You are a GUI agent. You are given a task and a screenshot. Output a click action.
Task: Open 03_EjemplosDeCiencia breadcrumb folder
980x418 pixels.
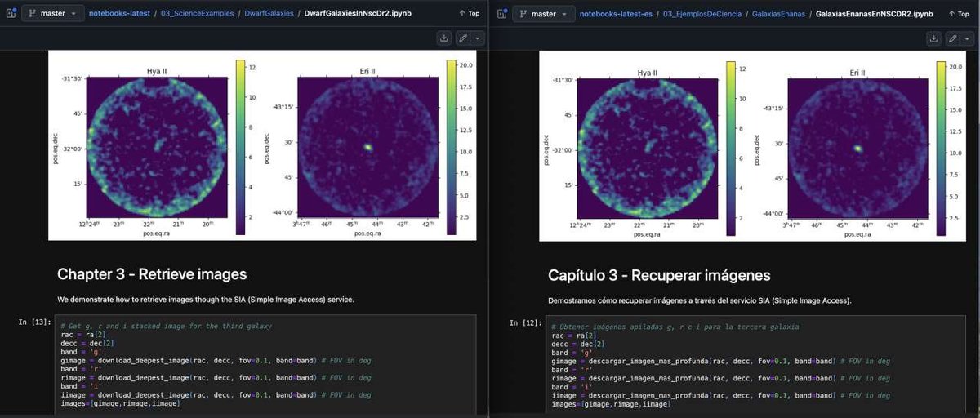coord(703,14)
